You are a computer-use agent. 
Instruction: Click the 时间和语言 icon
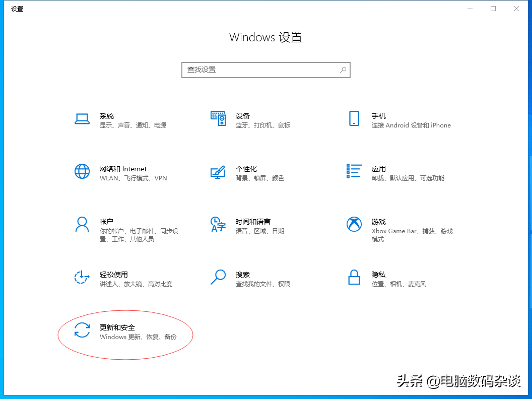218,225
